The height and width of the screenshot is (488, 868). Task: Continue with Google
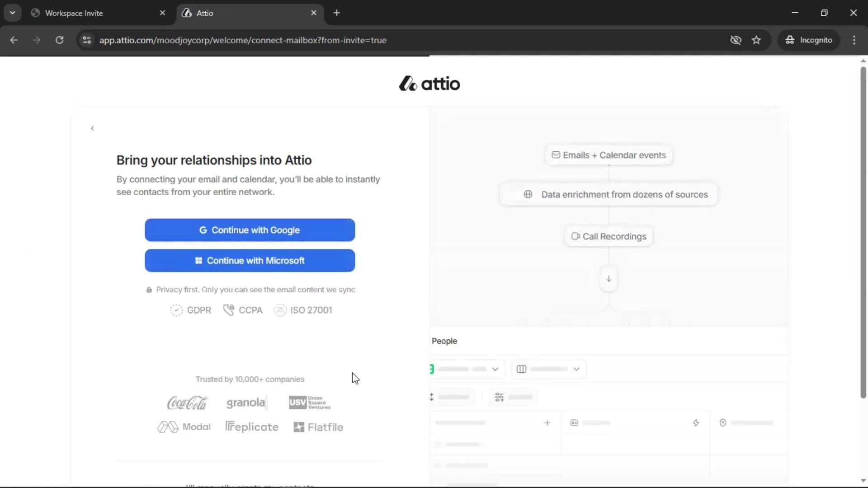click(x=250, y=230)
